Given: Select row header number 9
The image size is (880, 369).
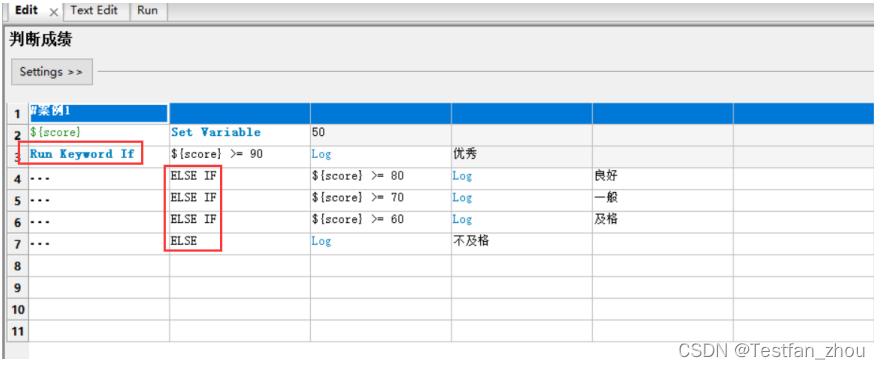Looking at the screenshot, I should tap(17, 288).
